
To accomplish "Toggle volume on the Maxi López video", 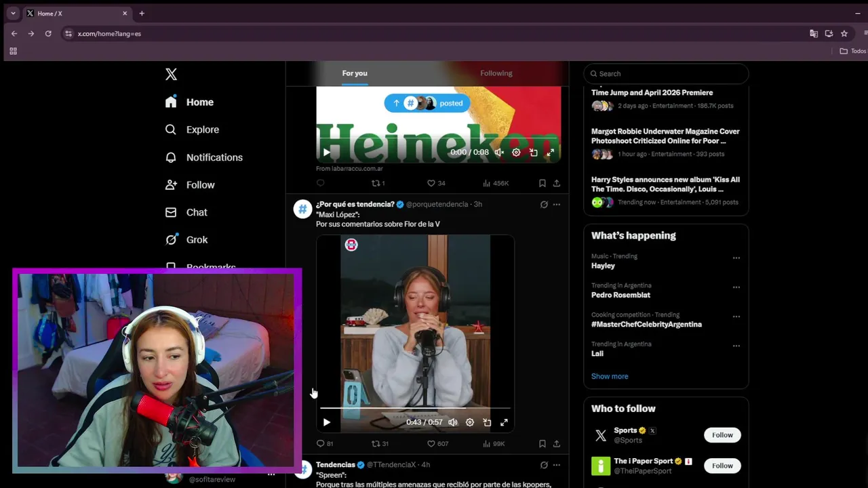I will coord(452,422).
